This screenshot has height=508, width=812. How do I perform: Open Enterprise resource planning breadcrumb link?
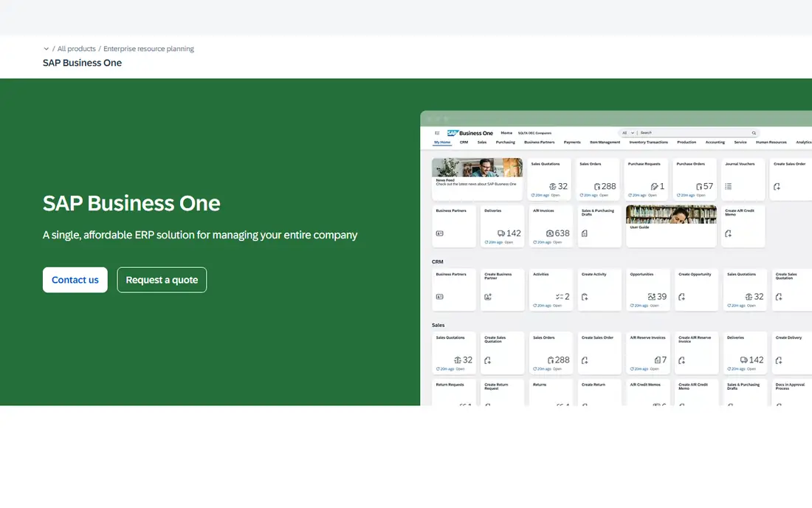click(x=148, y=49)
